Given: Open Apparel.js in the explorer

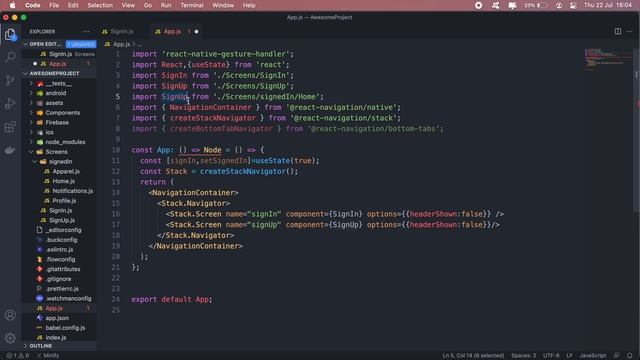Looking at the screenshot, I should tap(66, 171).
